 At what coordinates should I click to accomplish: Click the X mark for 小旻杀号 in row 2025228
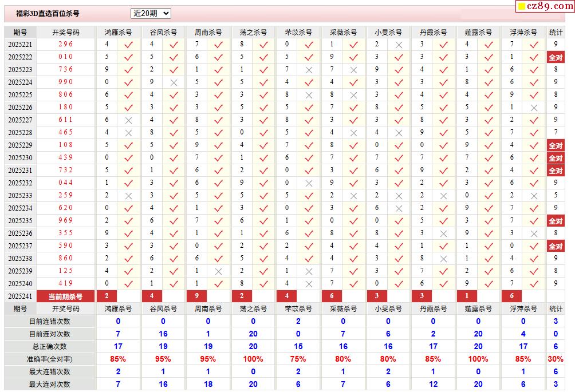coord(399,133)
